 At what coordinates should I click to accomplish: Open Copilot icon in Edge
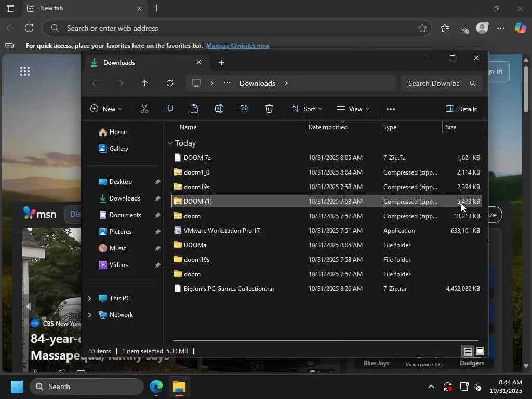coord(520,28)
